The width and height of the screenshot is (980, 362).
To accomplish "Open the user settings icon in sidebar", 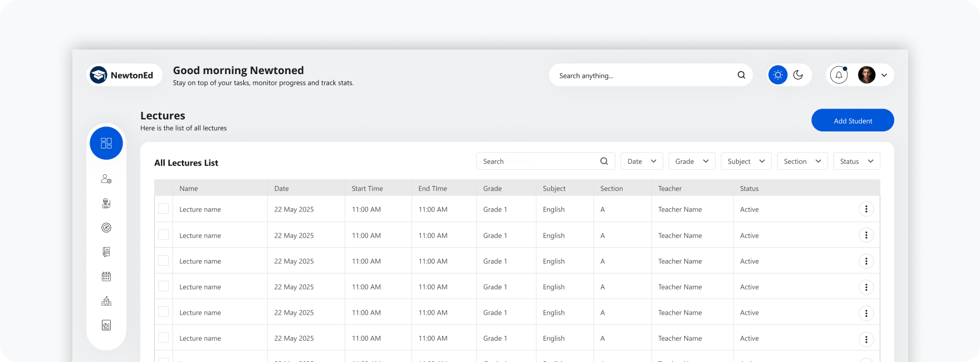I will [x=106, y=179].
